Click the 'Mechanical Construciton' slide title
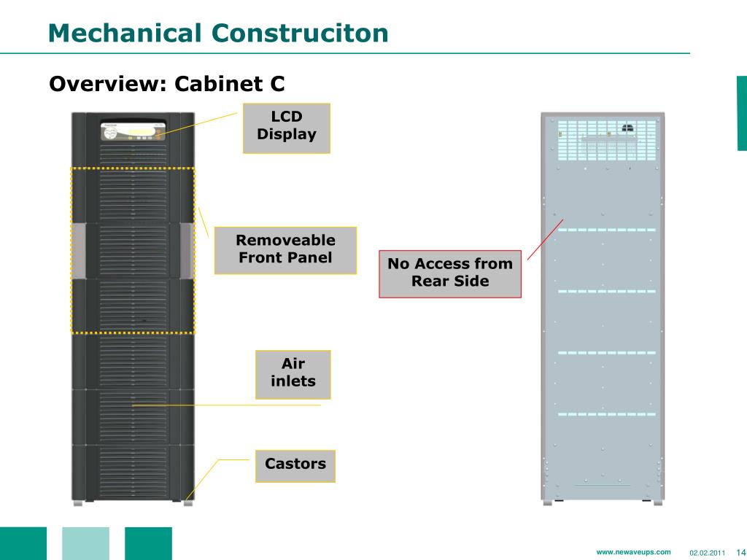The image size is (747, 560). [218, 34]
